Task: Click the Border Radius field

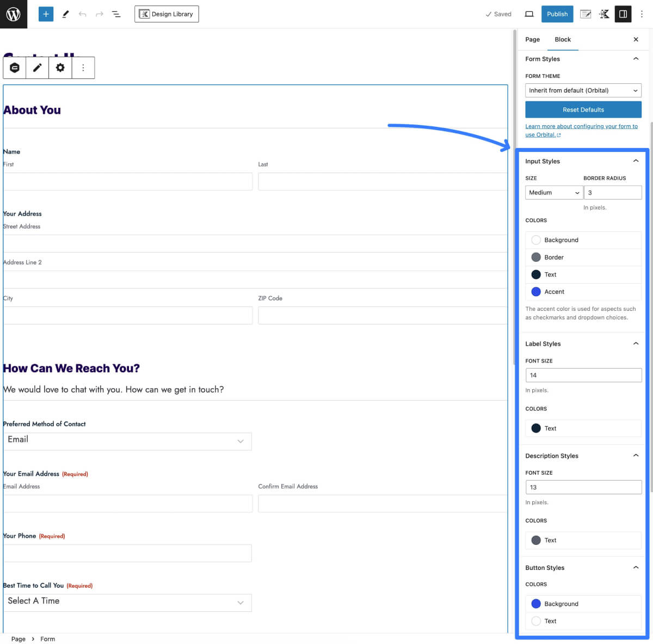Action: tap(613, 192)
